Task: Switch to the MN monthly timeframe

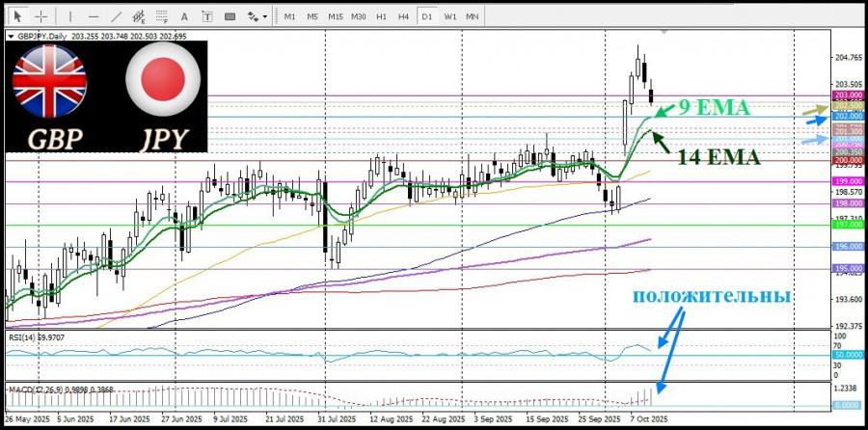Action: coord(473,16)
